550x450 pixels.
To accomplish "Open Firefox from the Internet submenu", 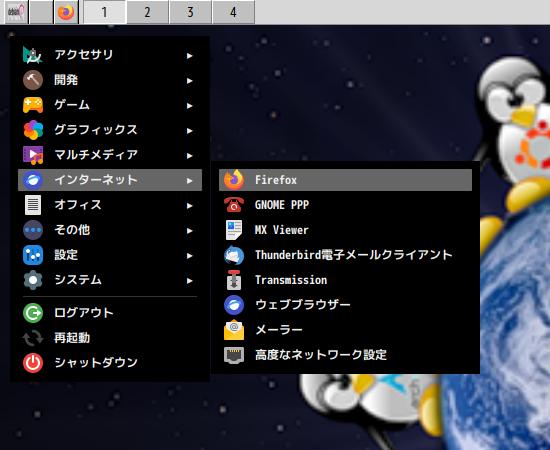I will (x=345, y=180).
